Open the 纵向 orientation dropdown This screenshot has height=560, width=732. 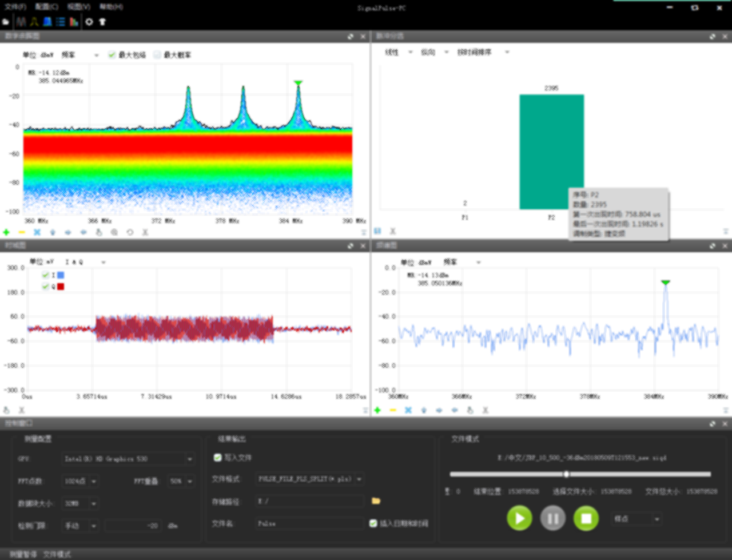point(435,52)
